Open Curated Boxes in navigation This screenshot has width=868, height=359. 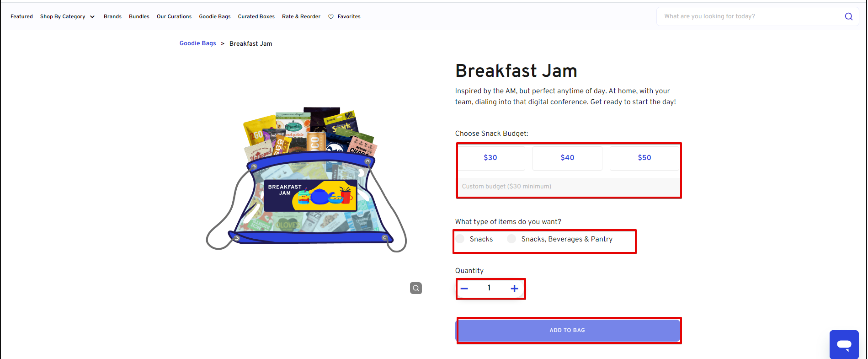coord(256,17)
